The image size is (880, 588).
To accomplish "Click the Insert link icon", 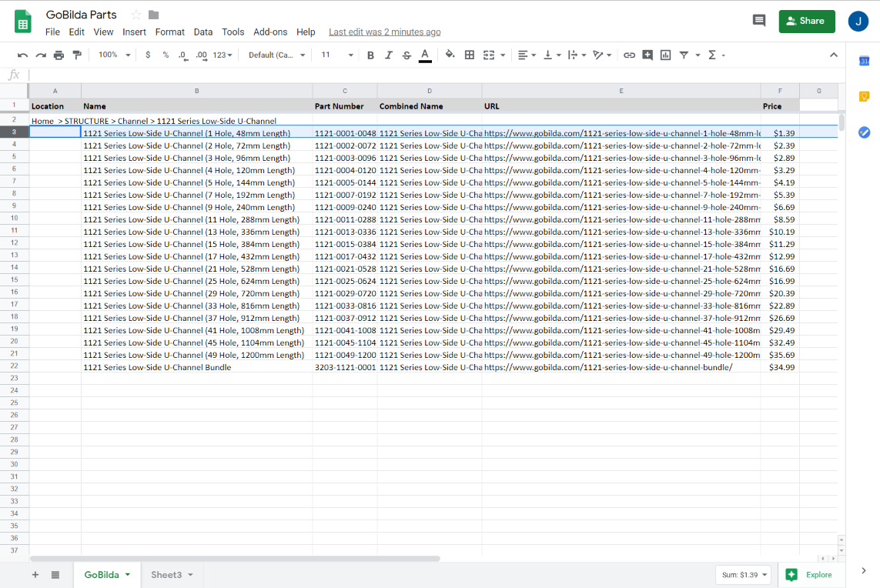I will pyautogui.click(x=629, y=55).
